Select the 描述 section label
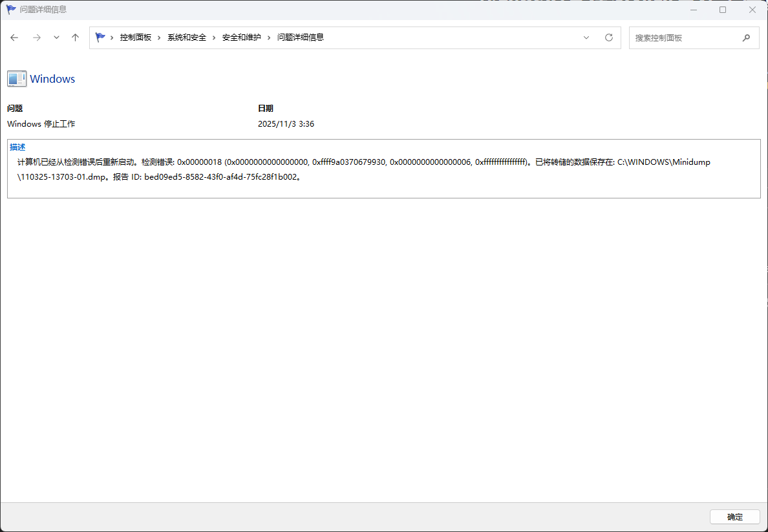Viewport: 768px width, 532px height. pyautogui.click(x=17, y=147)
